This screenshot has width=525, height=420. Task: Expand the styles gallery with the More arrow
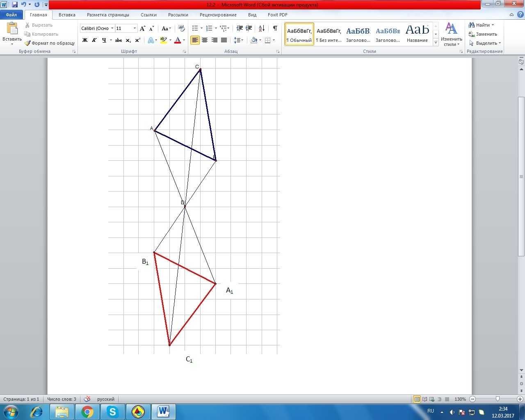[x=436, y=43]
